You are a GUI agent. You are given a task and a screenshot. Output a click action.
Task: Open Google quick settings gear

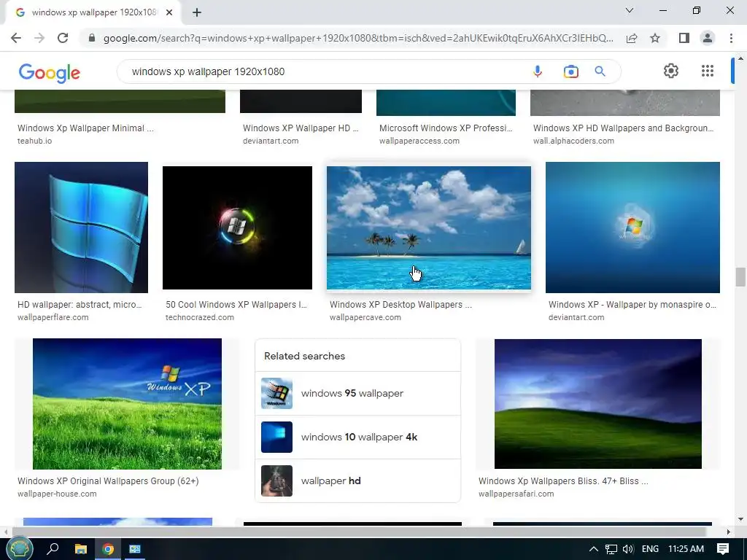pyautogui.click(x=671, y=71)
